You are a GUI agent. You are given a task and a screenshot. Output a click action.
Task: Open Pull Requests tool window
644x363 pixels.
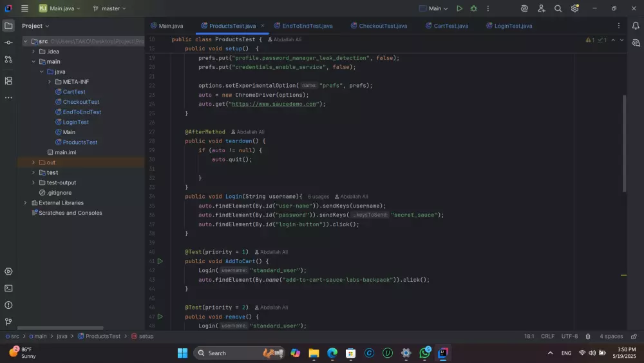tap(8, 59)
